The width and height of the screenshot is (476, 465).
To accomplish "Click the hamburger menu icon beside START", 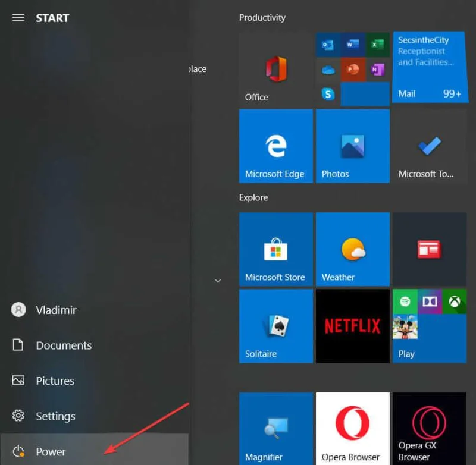I will [x=18, y=18].
